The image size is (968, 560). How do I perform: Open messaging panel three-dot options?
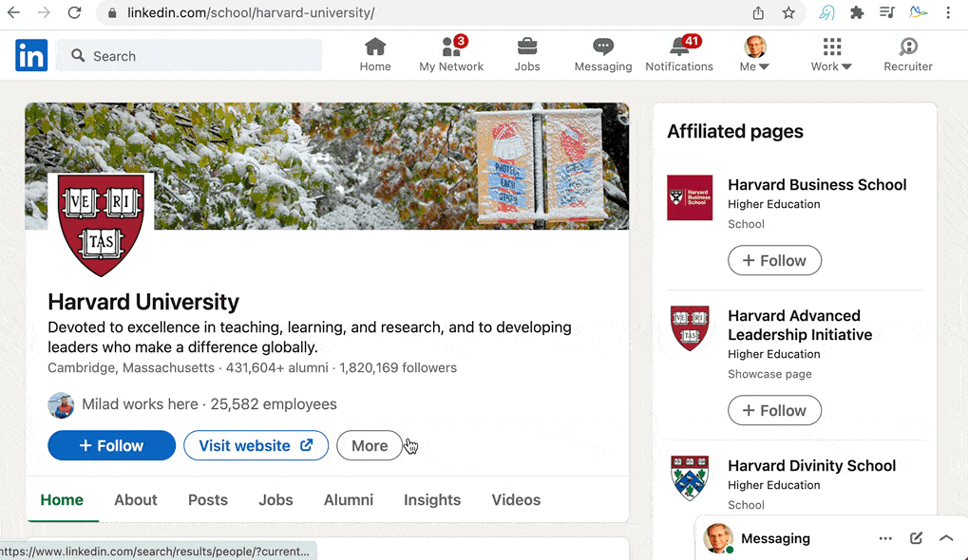coord(885,538)
